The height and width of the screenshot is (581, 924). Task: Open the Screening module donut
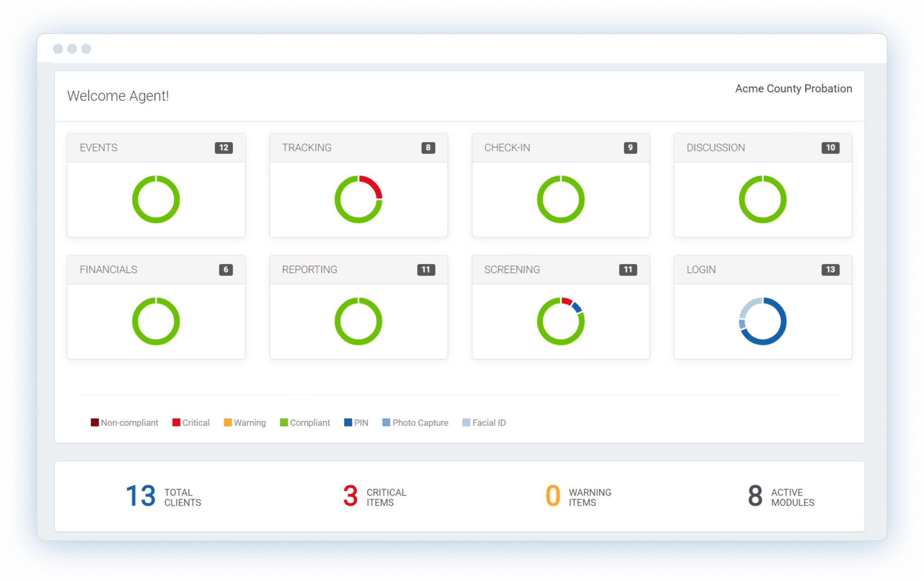point(561,321)
